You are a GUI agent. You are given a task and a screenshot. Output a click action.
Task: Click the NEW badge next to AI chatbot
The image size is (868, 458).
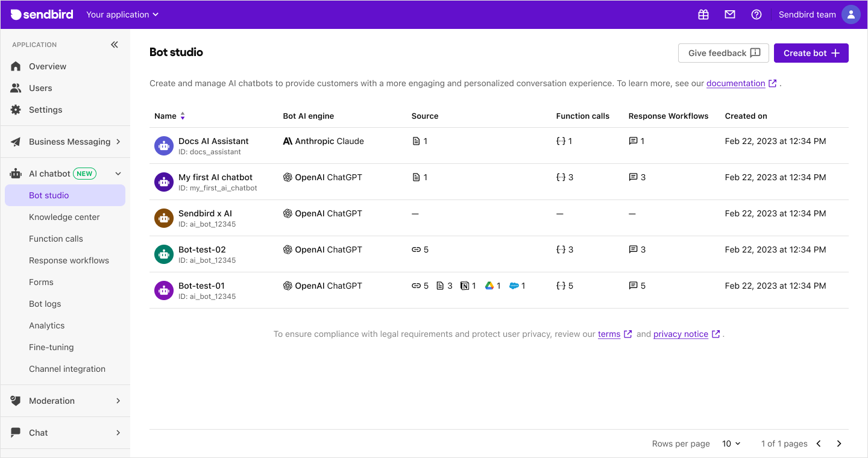tap(84, 174)
